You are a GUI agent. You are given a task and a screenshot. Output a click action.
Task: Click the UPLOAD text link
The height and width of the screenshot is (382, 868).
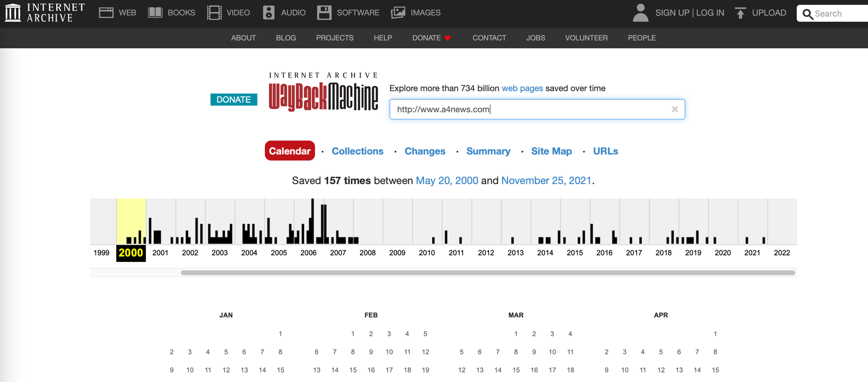pyautogui.click(x=769, y=13)
